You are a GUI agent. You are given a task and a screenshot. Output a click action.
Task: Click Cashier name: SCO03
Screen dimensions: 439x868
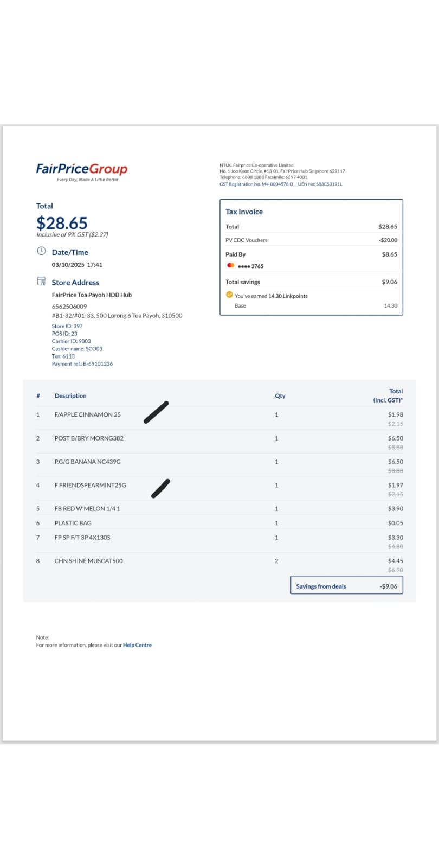pos(77,349)
